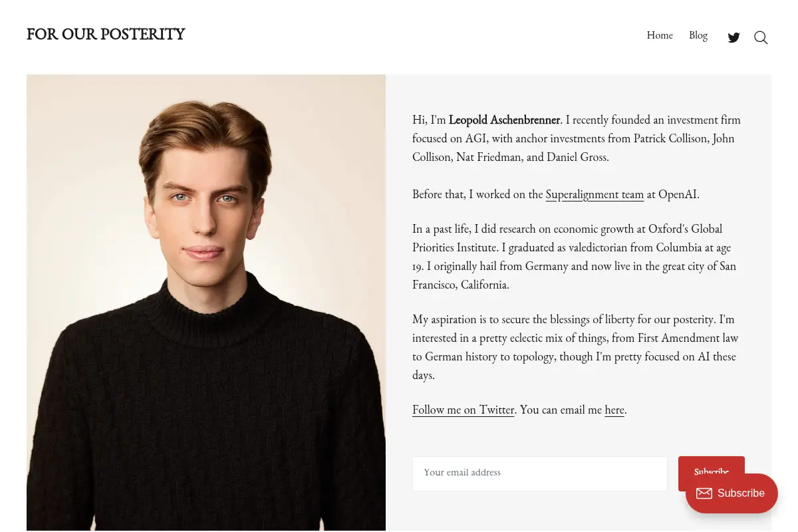798x532 pixels.
Task: Focus the Your email address field
Action: 540,473
